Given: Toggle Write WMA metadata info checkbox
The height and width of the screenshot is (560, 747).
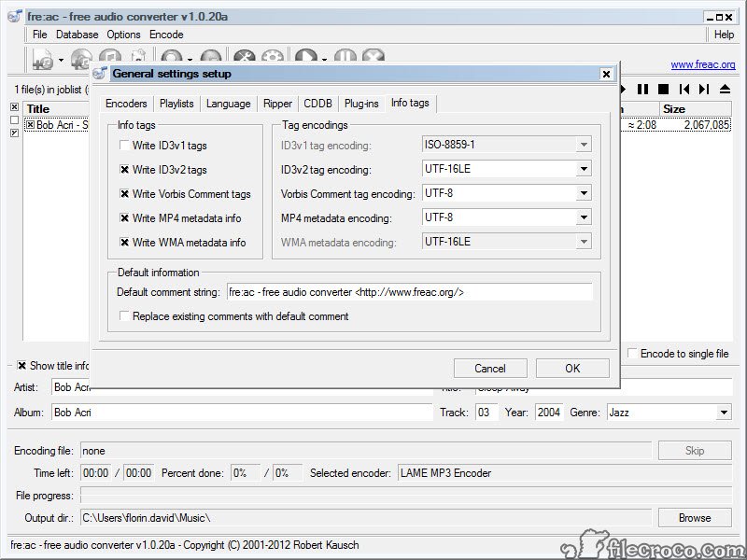Looking at the screenshot, I should [124, 243].
